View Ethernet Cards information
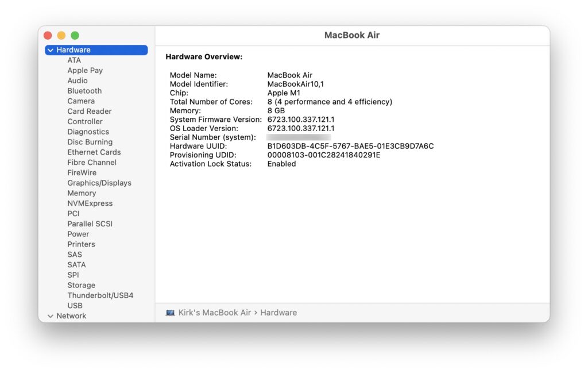588x373 pixels. point(94,152)
